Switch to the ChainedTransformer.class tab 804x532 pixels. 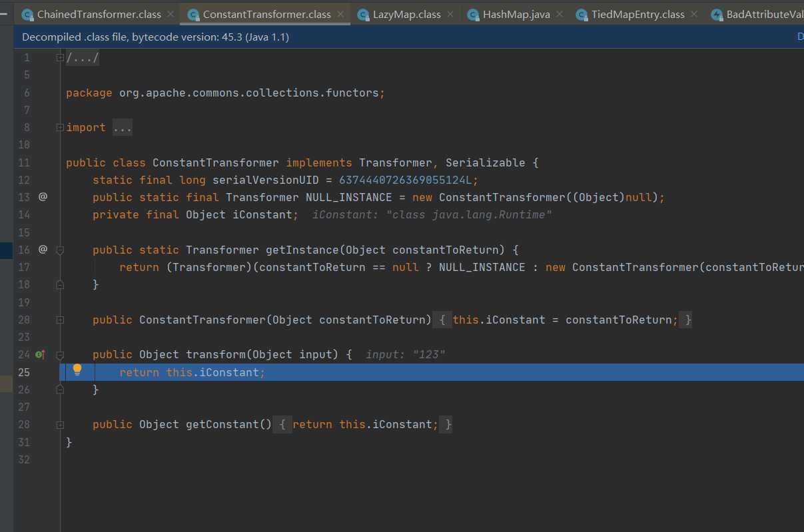click(99, 14)
